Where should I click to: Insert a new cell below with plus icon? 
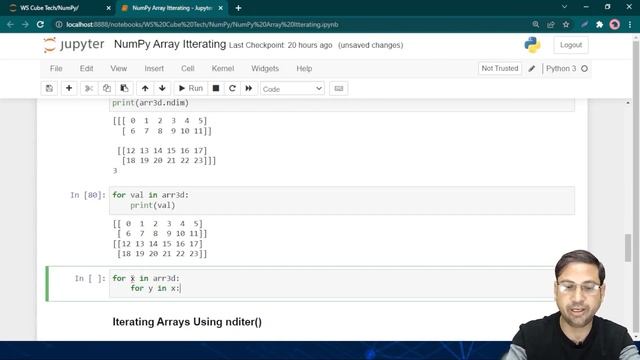click(69, 89)
